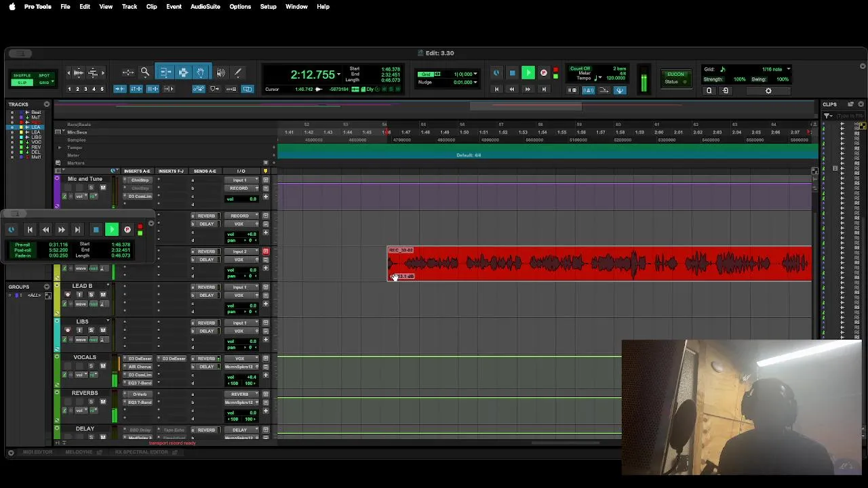Open the Track menu

coord(130,7)
